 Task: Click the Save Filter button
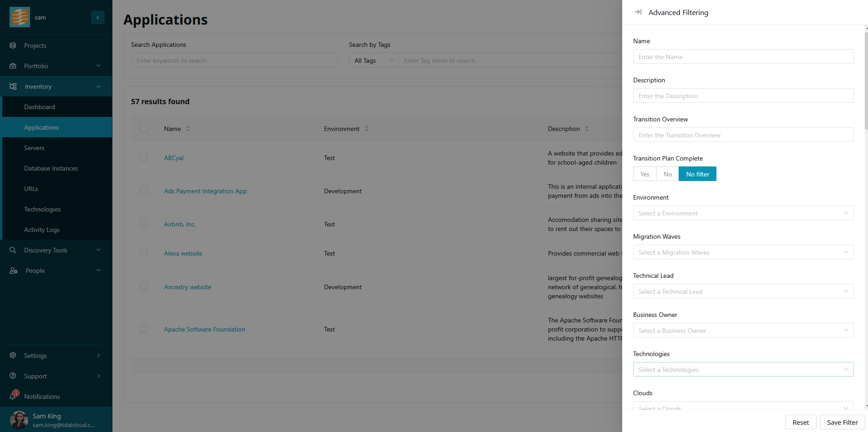pos(842,422)
